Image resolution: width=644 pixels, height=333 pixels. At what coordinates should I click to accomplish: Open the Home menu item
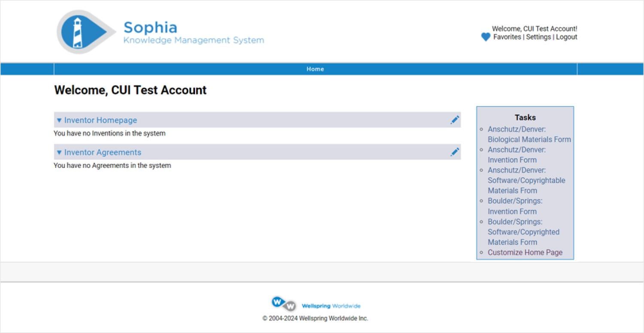(315, 69)
